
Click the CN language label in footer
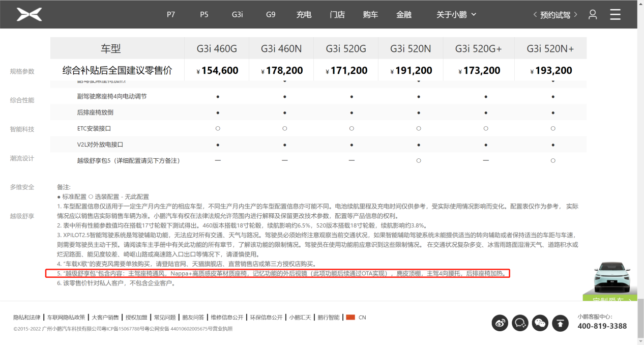pyautogui.click(x=362, y=317)
